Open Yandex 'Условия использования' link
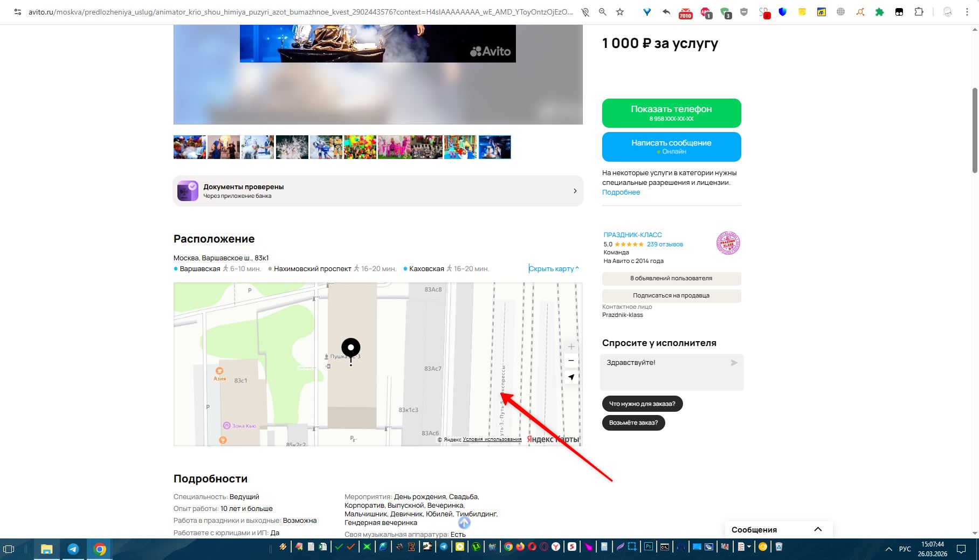Screen dimensions: 979x560 click(x=492, y=439)
